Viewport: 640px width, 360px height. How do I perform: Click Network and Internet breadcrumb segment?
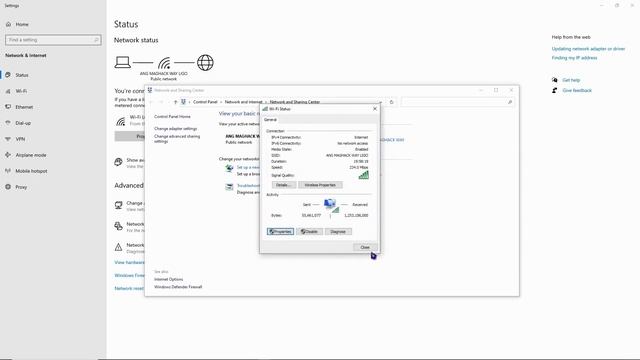click(243, 102)
